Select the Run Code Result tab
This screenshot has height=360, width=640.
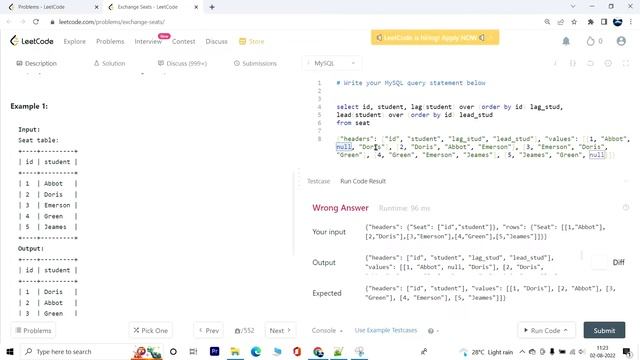[363, 181]
